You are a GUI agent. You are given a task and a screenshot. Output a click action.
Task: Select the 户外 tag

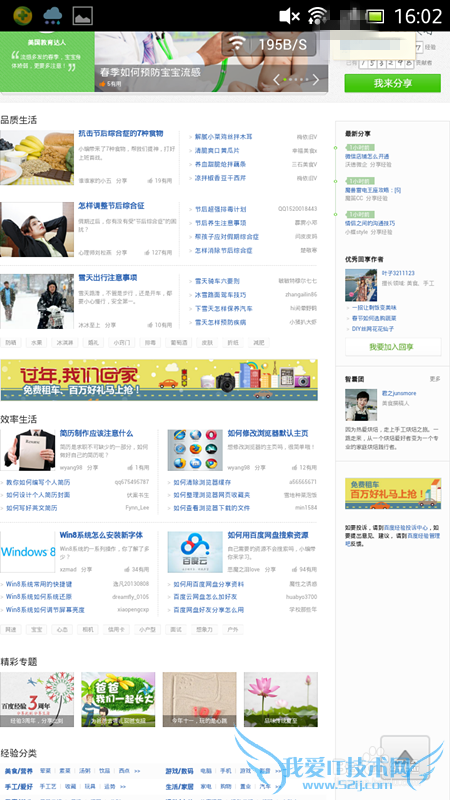233,630
